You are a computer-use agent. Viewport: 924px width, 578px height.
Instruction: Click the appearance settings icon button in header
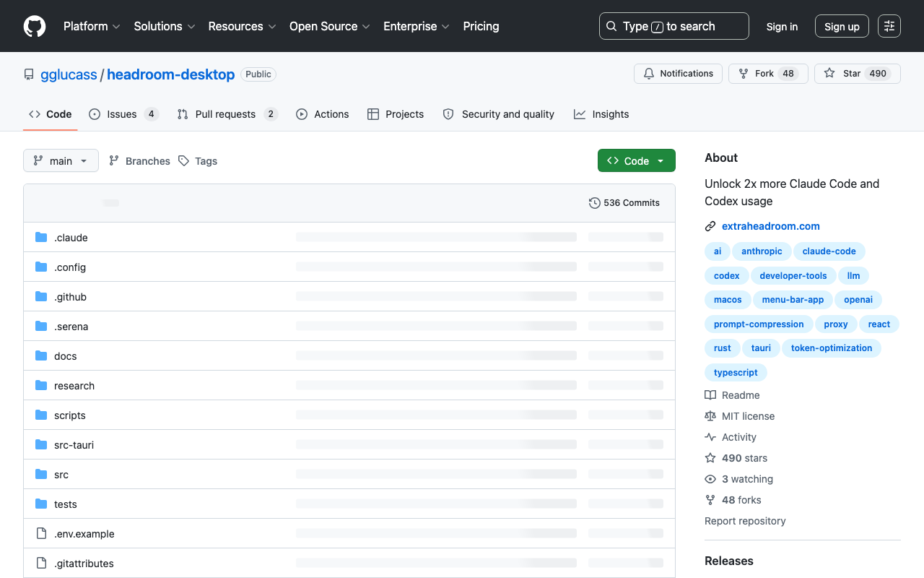click(889, 26)
